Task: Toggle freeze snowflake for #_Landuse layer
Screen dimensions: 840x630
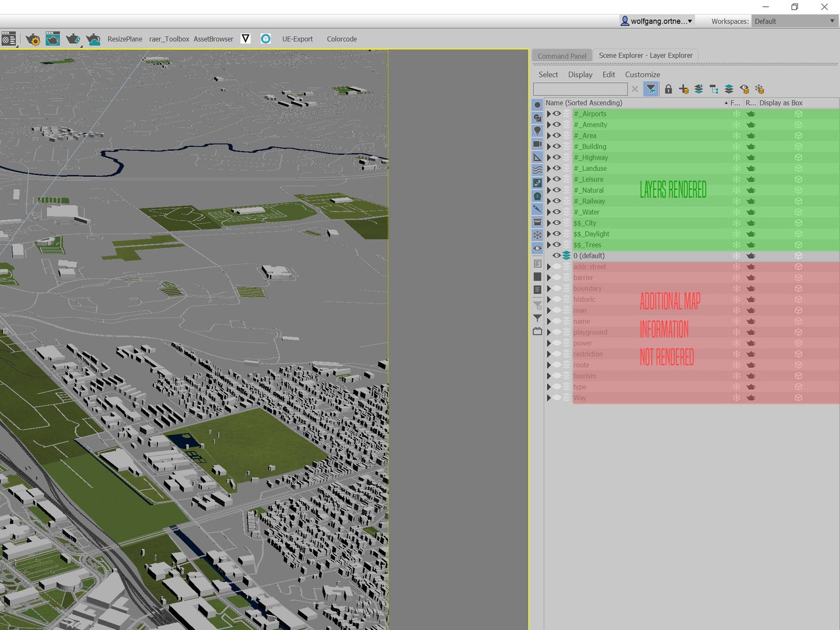Action: [x=736, y=169]
